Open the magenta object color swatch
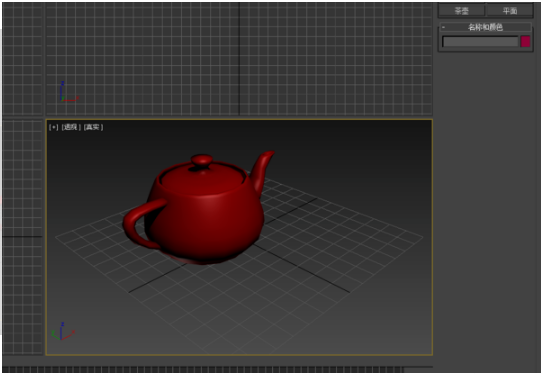The height and width of the screenshot is (374, 541). coord(525,41)
